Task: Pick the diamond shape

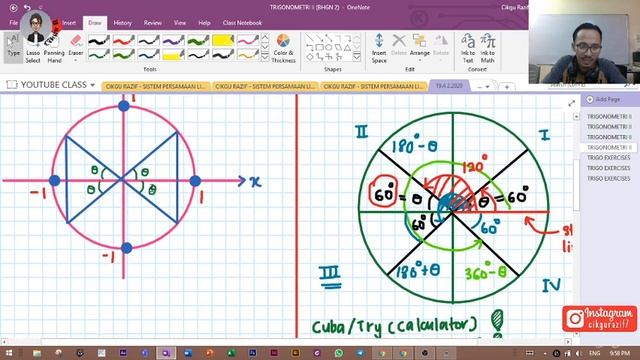Action: [x=310, y=57]
